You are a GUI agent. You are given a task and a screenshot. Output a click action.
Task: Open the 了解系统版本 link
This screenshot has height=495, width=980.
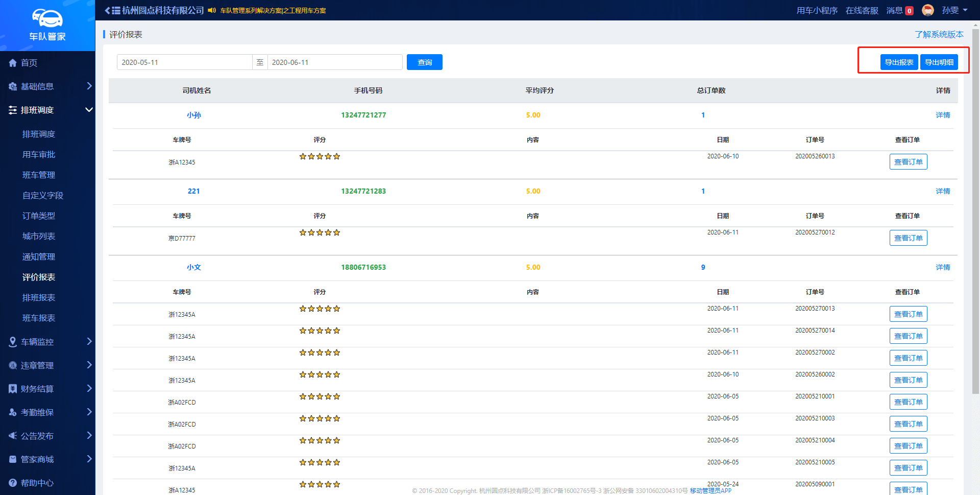[939, 34]
